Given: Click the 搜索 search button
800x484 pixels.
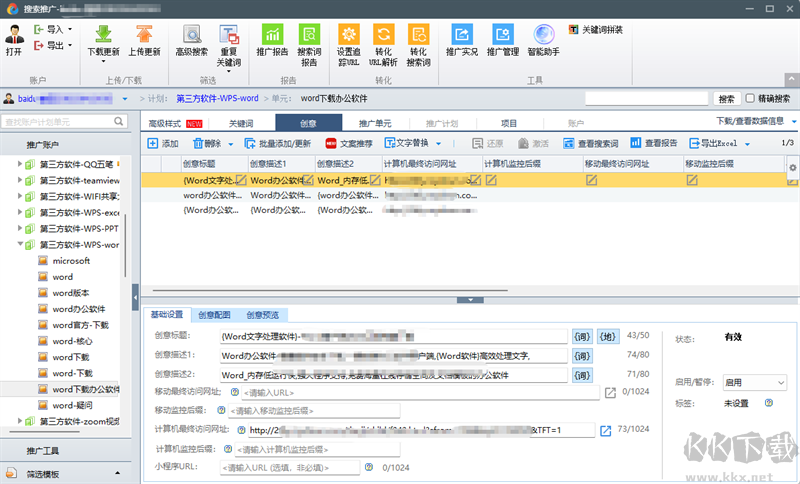Looking at the screenshot, I should tap(726, 98).
